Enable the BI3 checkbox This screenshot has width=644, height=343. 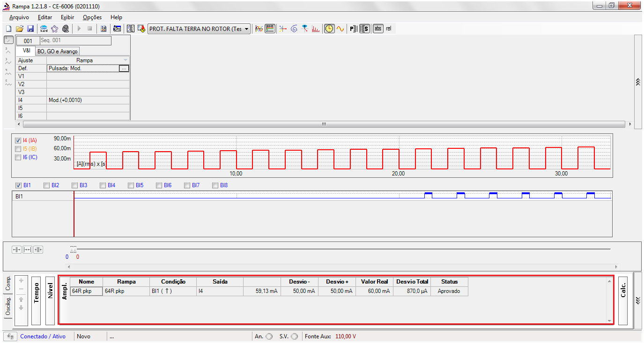point(74,185)
